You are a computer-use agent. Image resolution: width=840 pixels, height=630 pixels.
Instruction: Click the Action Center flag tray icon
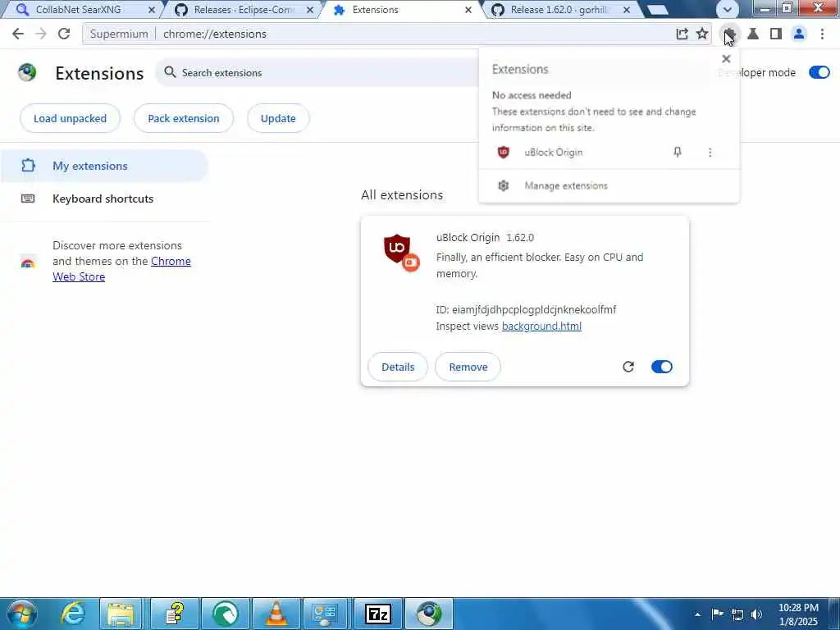coord(717,614)
